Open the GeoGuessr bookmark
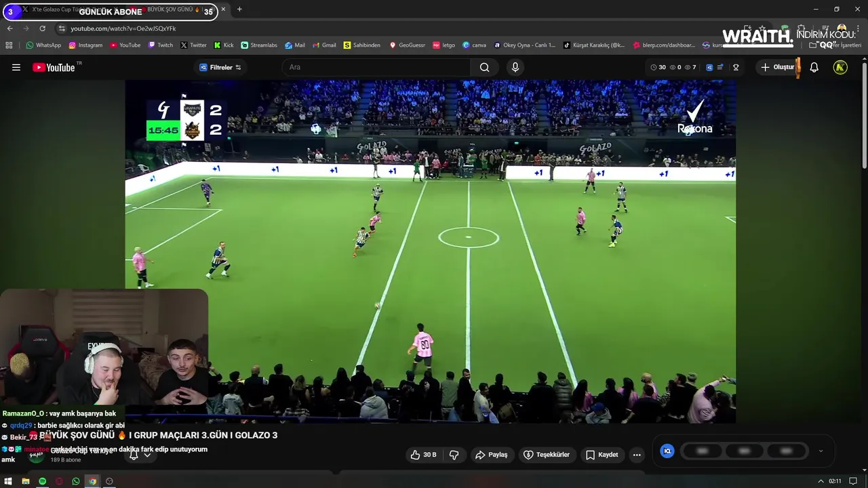This screenshot has width=868, height=488. [407, 45]
